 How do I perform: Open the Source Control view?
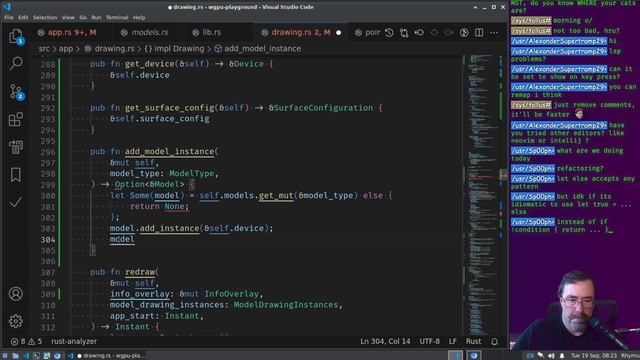coord(16,91)
